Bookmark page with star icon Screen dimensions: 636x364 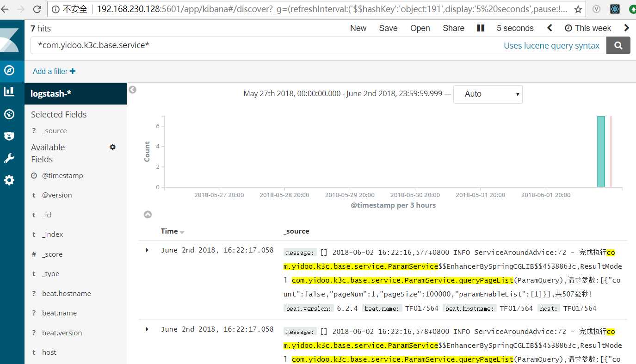click(578, 9)
